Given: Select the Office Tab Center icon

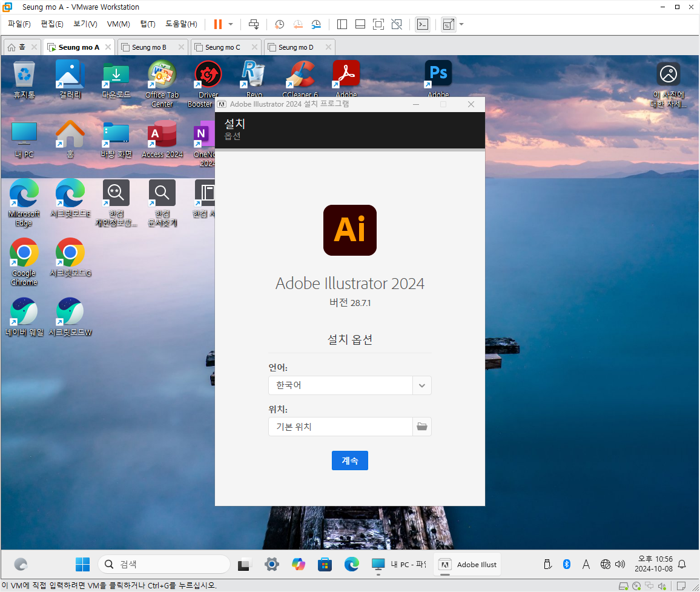Looking at the screenshot, I should pos(162,84).
